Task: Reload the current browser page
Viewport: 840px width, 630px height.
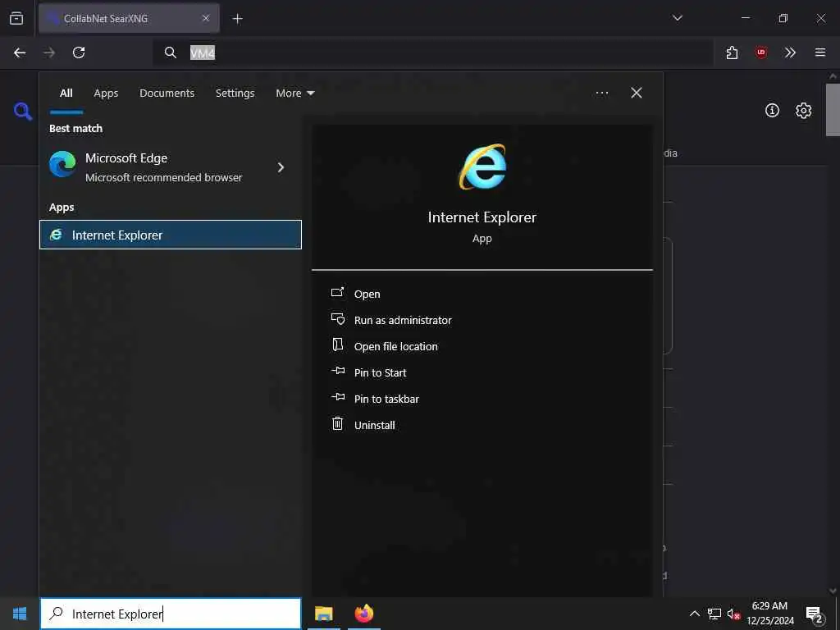Action: 79,52
